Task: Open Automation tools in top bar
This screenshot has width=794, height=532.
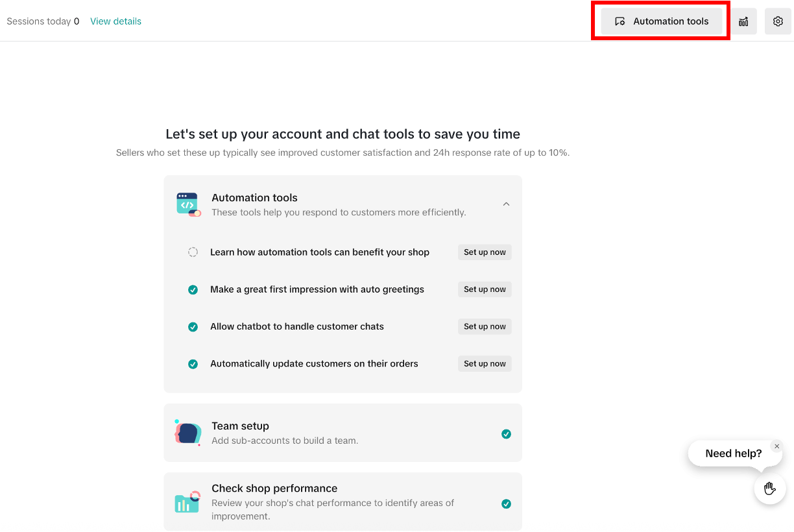Action: pos(661,21)
